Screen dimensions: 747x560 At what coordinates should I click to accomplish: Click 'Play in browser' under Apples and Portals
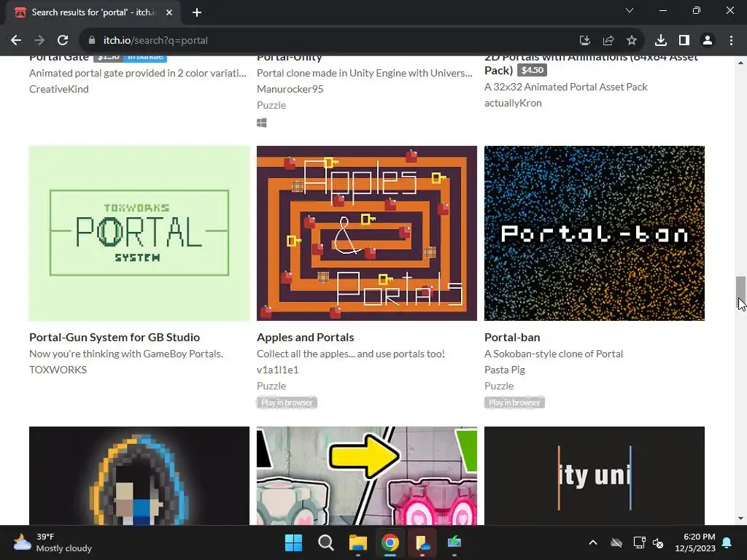[287, 402]
